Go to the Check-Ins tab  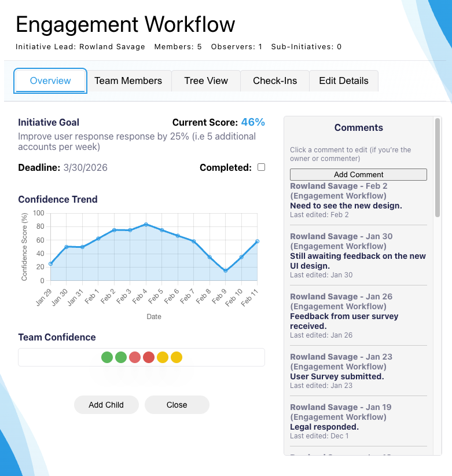click(x=275, y=80)
